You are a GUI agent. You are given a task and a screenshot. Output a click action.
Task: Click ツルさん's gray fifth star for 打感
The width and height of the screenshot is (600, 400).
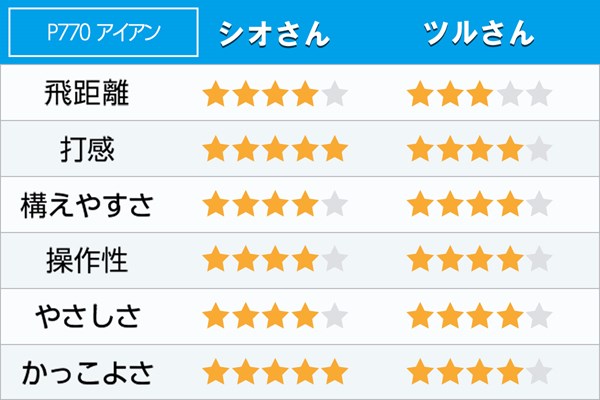pyautogui.click(x=539, y=149)
